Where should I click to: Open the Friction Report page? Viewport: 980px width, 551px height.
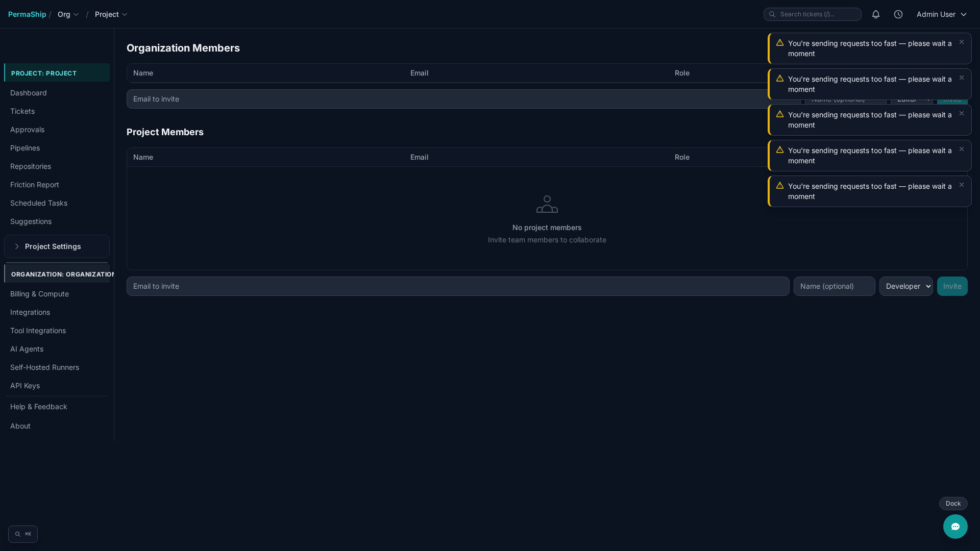click(34, 185)
